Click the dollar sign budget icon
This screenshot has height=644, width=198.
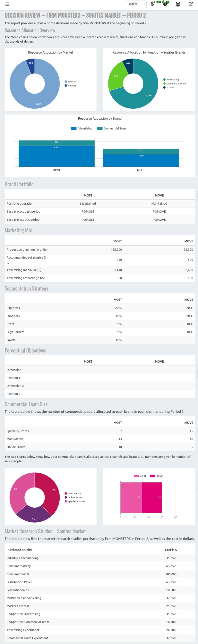tap(153, 4)
